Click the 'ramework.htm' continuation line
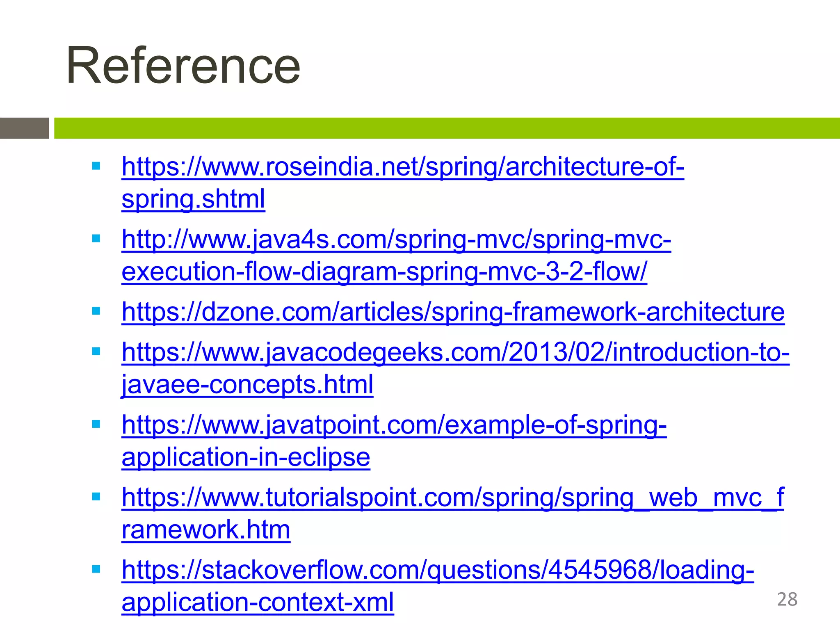 click(206, 530)
